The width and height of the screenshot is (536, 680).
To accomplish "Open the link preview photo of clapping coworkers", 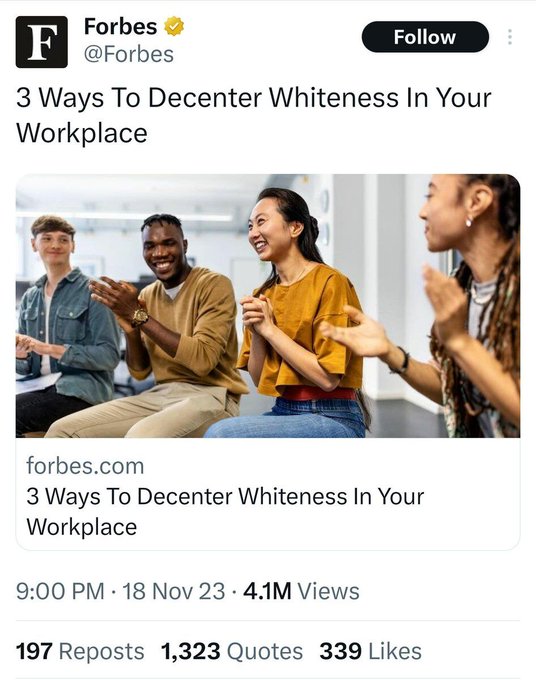I will [268, 306].
